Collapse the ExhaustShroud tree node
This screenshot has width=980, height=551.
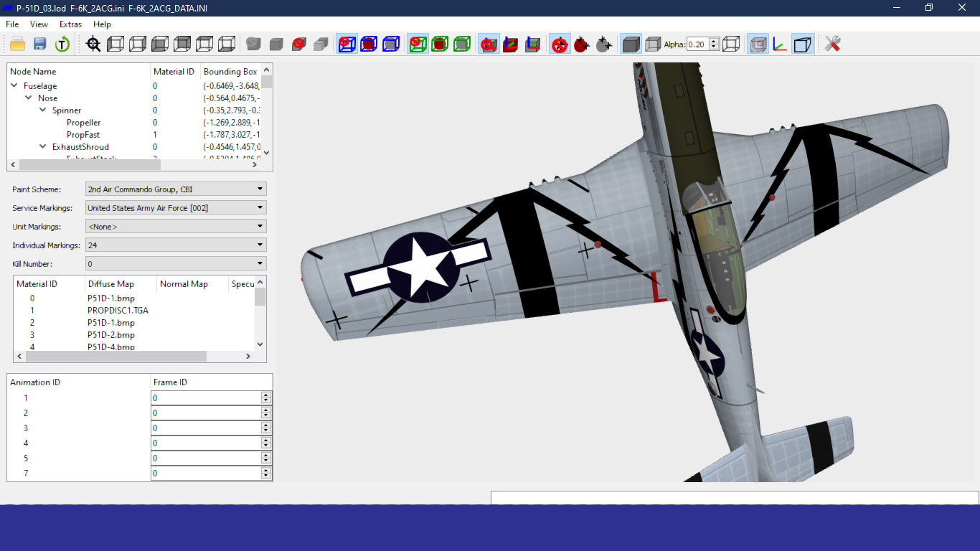[x=43, y=147]
